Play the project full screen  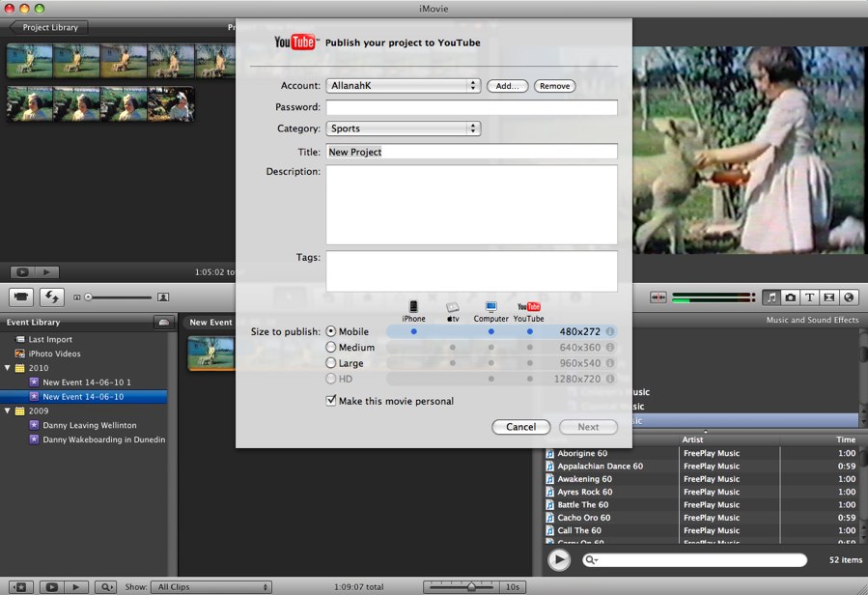click(22, 272)
